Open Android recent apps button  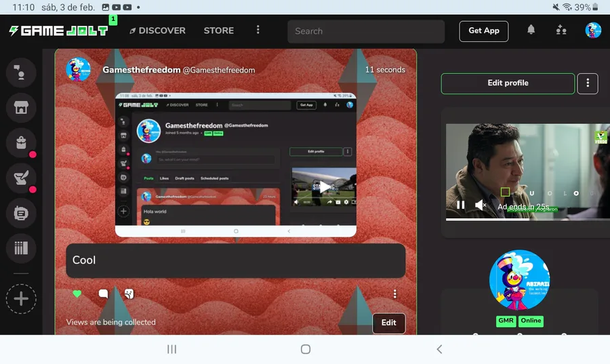[171, 349]
